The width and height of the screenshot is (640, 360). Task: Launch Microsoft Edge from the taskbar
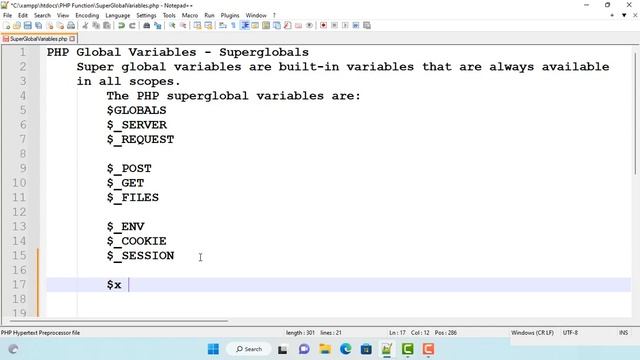[345, 349]
